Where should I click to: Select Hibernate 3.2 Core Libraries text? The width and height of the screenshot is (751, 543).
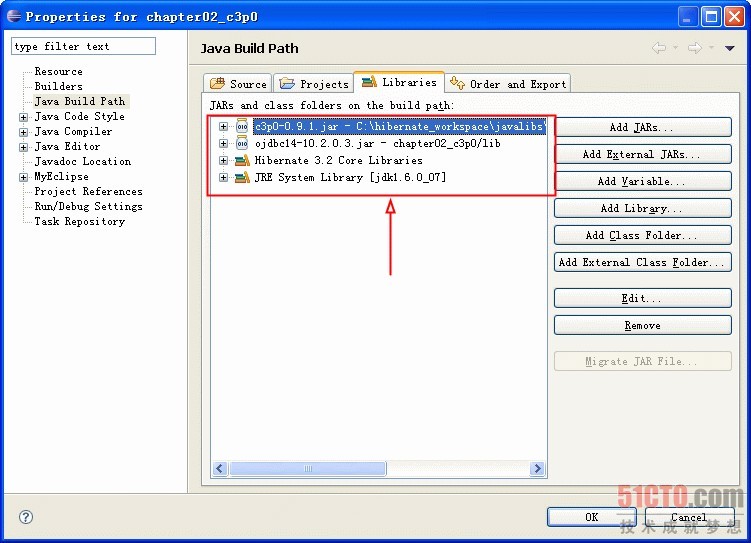[x=339, y=160]
